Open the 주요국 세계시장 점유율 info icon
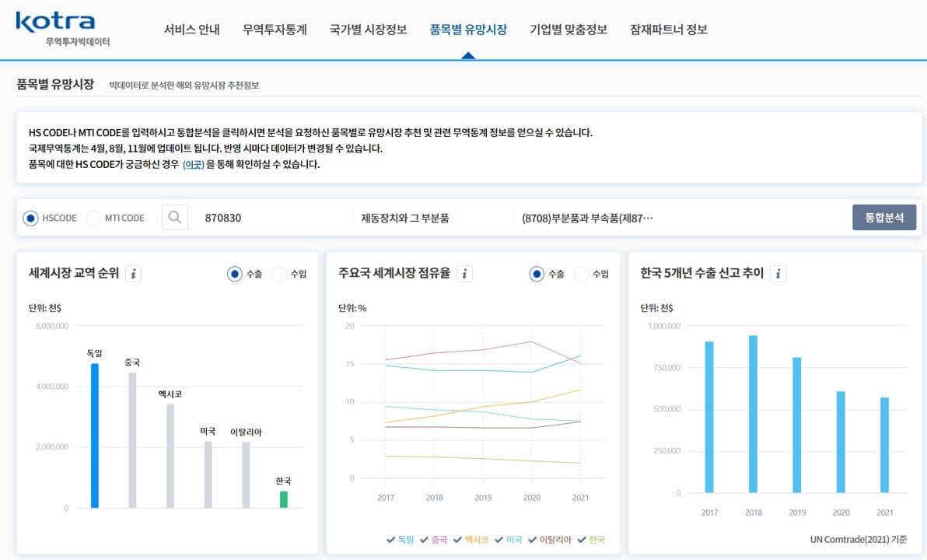The image size is (927, 560). (463, 274)
